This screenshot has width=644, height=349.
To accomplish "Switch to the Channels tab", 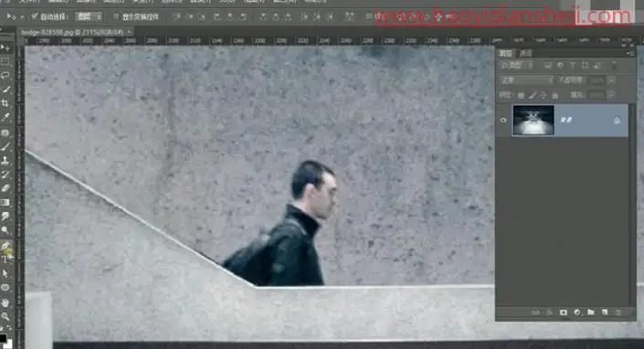I will point(525,53).
